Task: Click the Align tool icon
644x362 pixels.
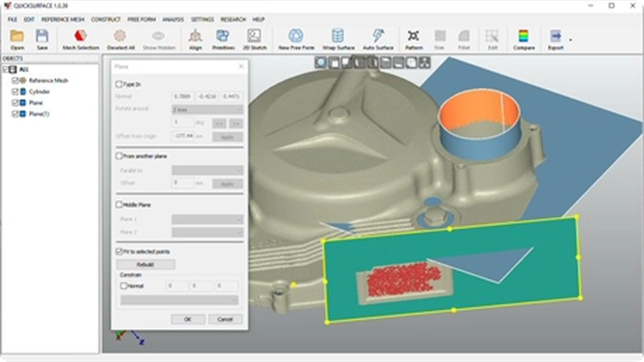Action: point(195,38)
